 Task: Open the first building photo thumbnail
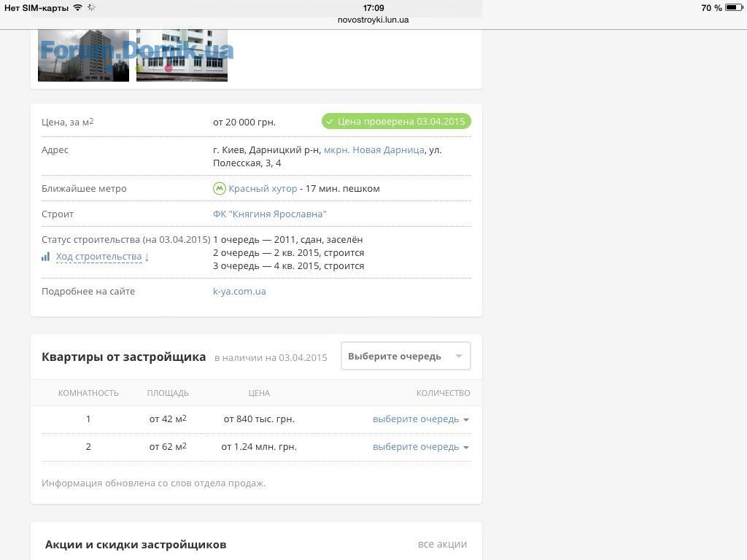tap(83, 55)
